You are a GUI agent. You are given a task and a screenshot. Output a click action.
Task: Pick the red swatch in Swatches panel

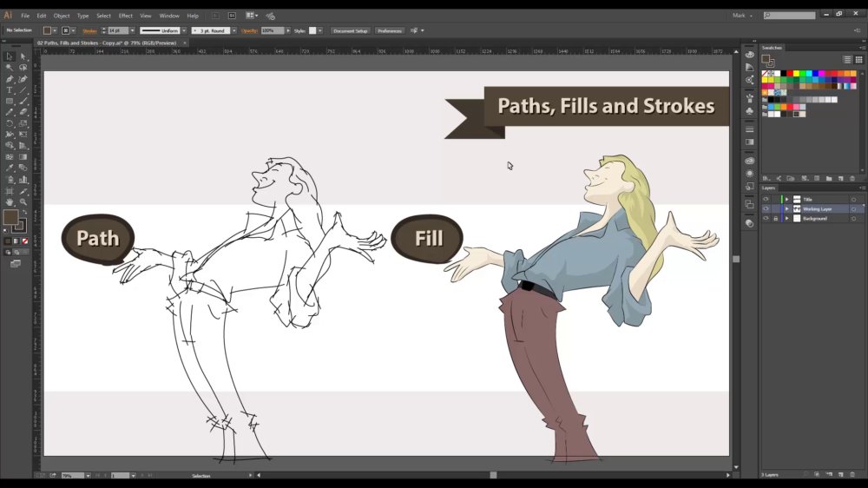790,74
